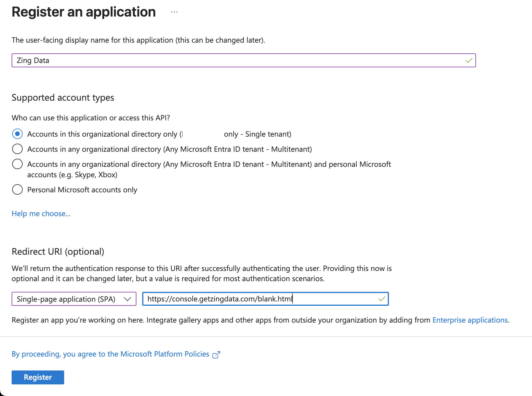Click the Redirect URI (optional) heading
The width and height of the screenshot is (532, 396).
pos(58,251)
